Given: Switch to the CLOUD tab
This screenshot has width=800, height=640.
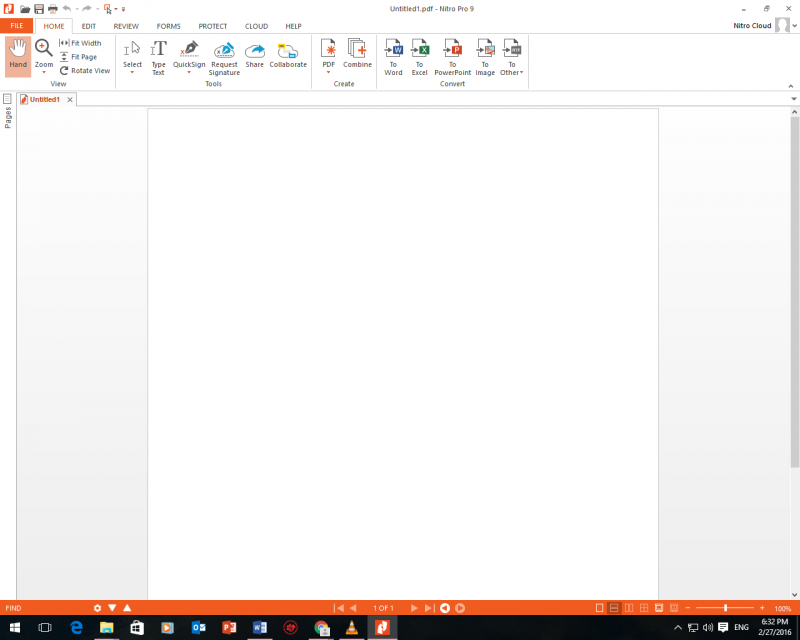Looking at the screenshot, I should 256,26.
